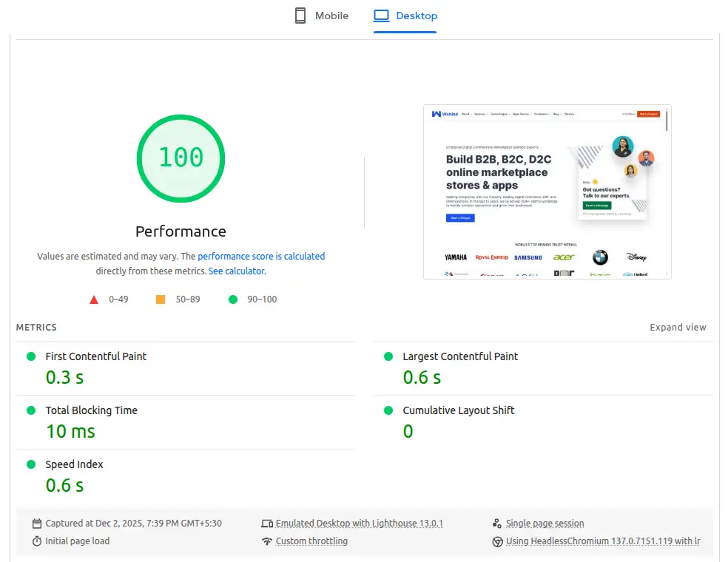Click the red triangle 0–49 legend icon
728x562 pixels.
coord(94,299)
